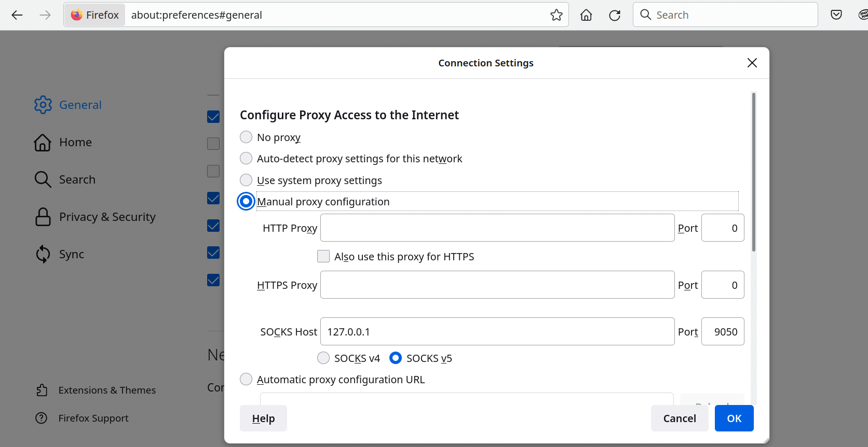The width and height of the screenshot is (868, 447).
Task: Select the No proxy option
Action: [x=246, y=137]
